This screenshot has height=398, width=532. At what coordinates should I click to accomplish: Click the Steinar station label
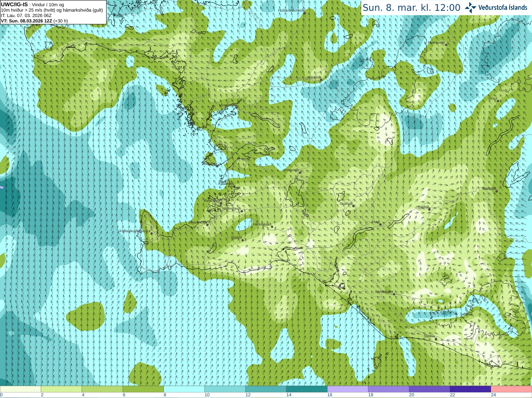tap(429, 336)
